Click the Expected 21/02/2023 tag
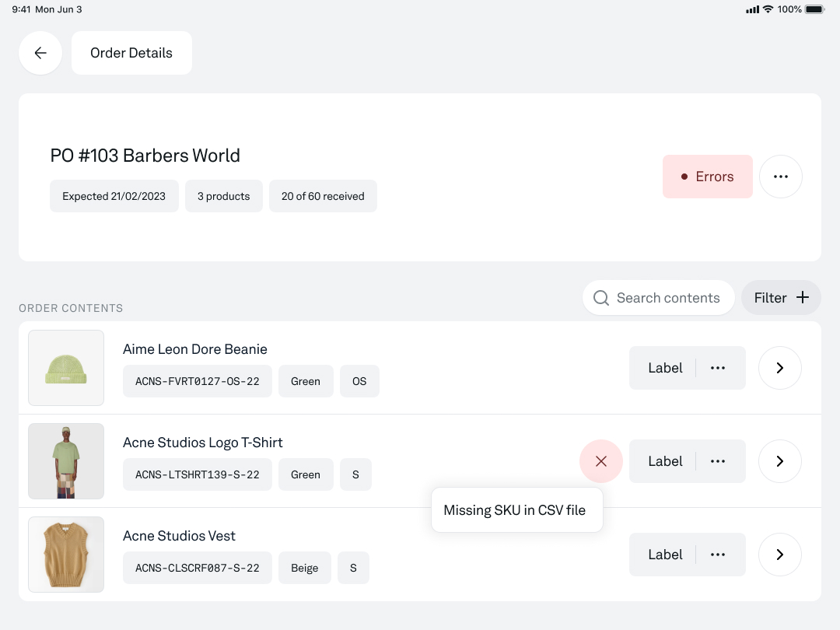This screenshot has height=630, width=840. tap(114, 196)
